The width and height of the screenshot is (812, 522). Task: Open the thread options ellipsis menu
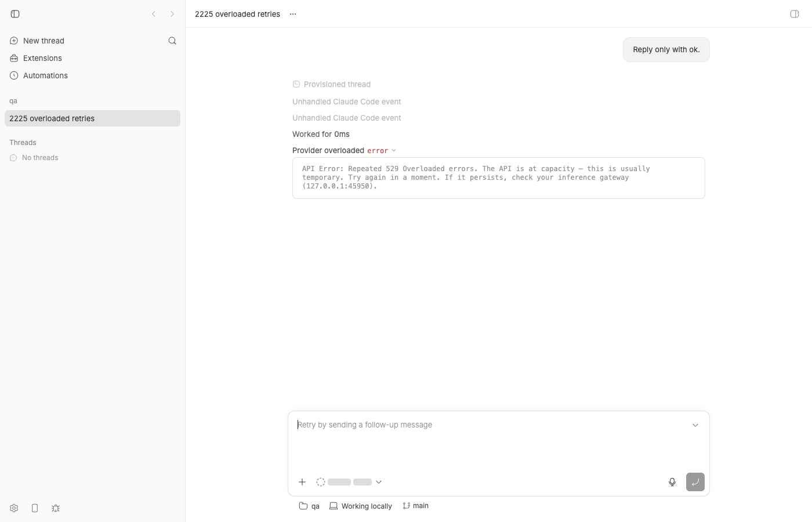click(293, 14)
